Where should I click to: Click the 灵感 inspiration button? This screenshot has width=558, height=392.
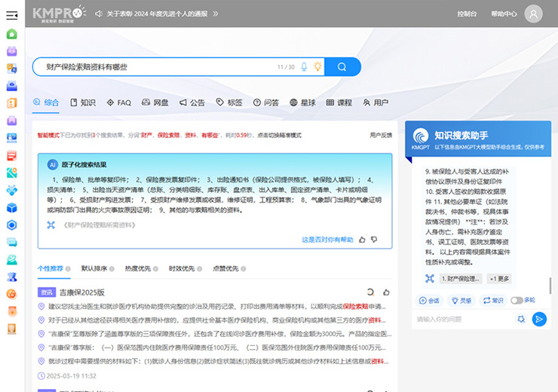(x=461, y=301)
